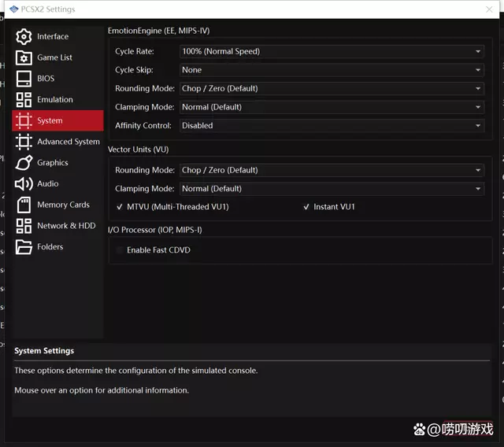Switch to Game List settings
This screenshot has width=504, height=447.
tap(57, 57)
